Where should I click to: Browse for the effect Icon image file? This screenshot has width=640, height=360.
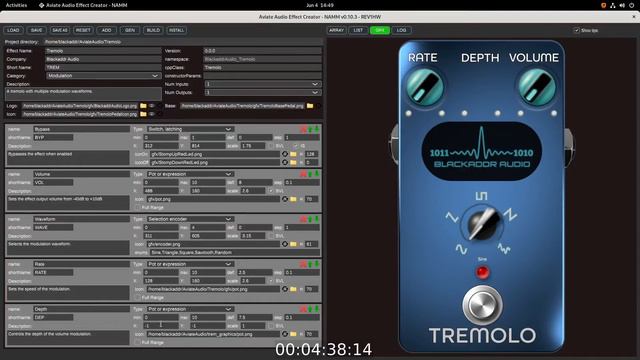point(143,114)
